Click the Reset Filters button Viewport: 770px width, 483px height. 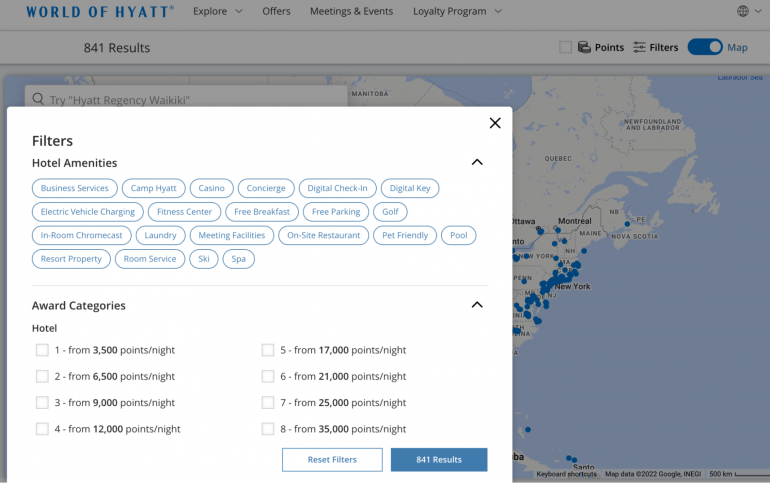(332, 460)
